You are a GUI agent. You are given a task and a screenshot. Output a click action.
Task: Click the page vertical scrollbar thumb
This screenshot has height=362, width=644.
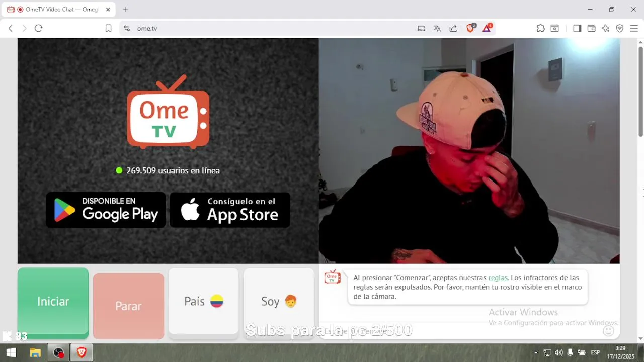click(x=641, y=90)
